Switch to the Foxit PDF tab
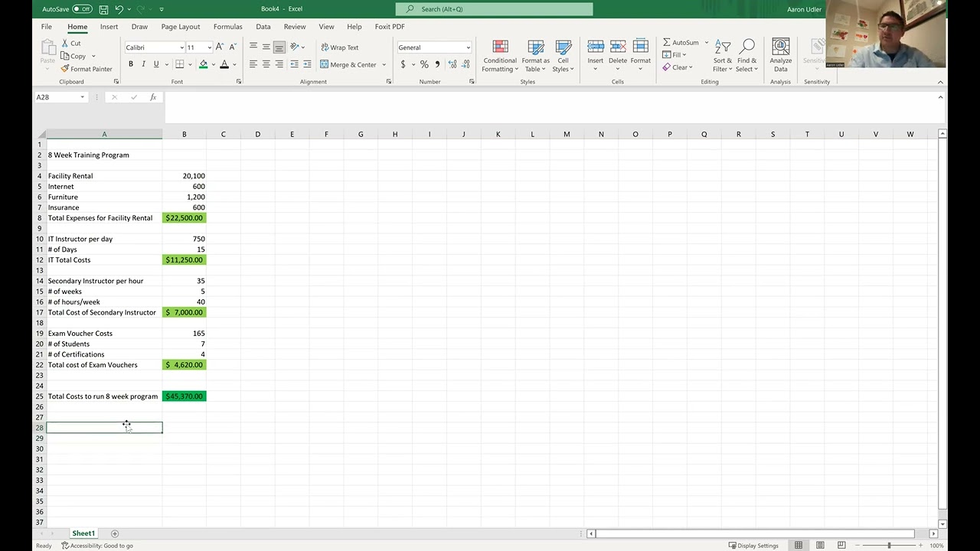980x551 pixels. tap(390, 27)
